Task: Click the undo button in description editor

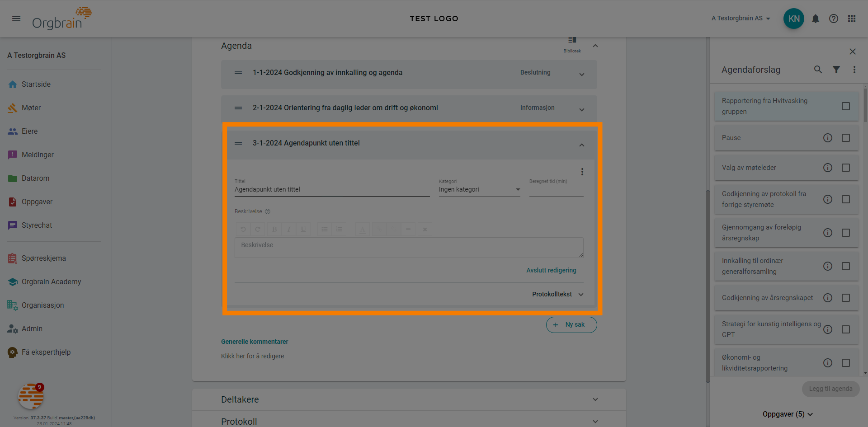Action: (243, 230)
